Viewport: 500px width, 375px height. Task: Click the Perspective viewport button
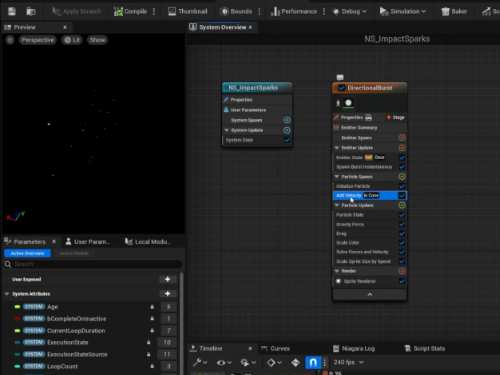(x=37, y=40)
